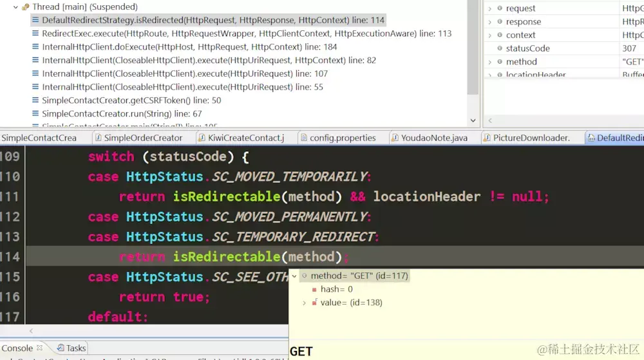This screenshot has width=644, height=360.
Task: Select the Thread [main] thread icon
Action: [26, 7]
